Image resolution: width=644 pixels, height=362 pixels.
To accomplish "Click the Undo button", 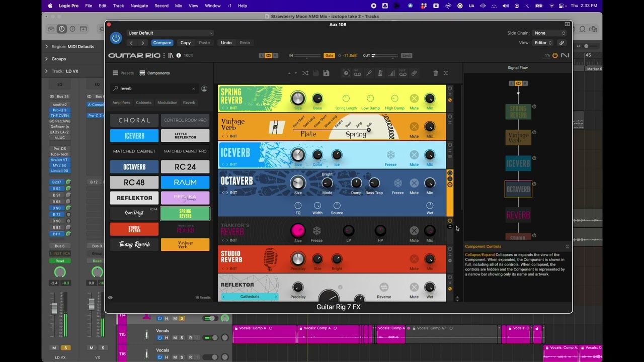I will pyautogui.click(x=226, y=43).
